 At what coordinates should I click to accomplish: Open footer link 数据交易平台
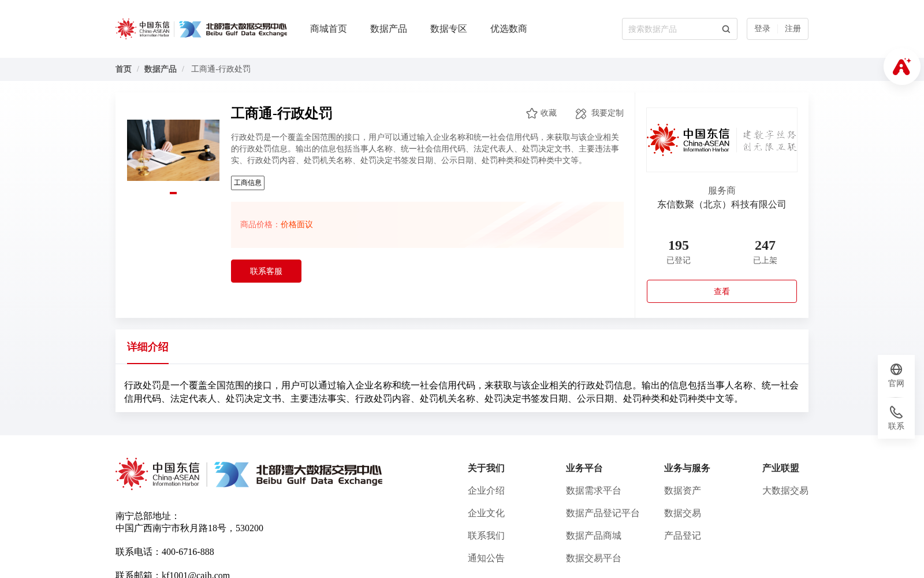click(594, 558)
